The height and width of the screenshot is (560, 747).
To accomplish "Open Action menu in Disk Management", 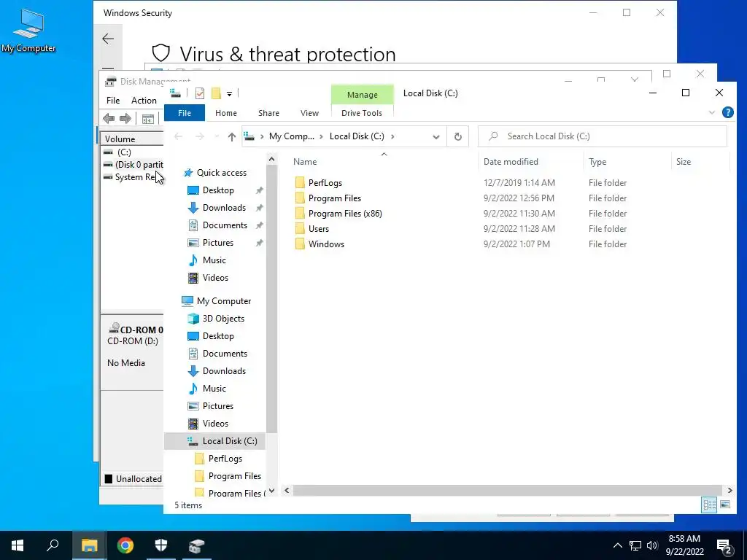I will click(x=144, y=101).
